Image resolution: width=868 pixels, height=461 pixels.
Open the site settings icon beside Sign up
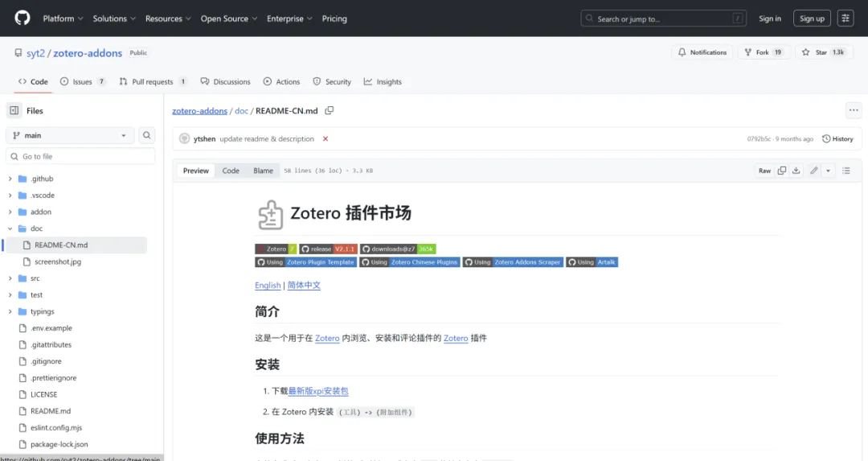pyautogui.click(x=845, y=19)
